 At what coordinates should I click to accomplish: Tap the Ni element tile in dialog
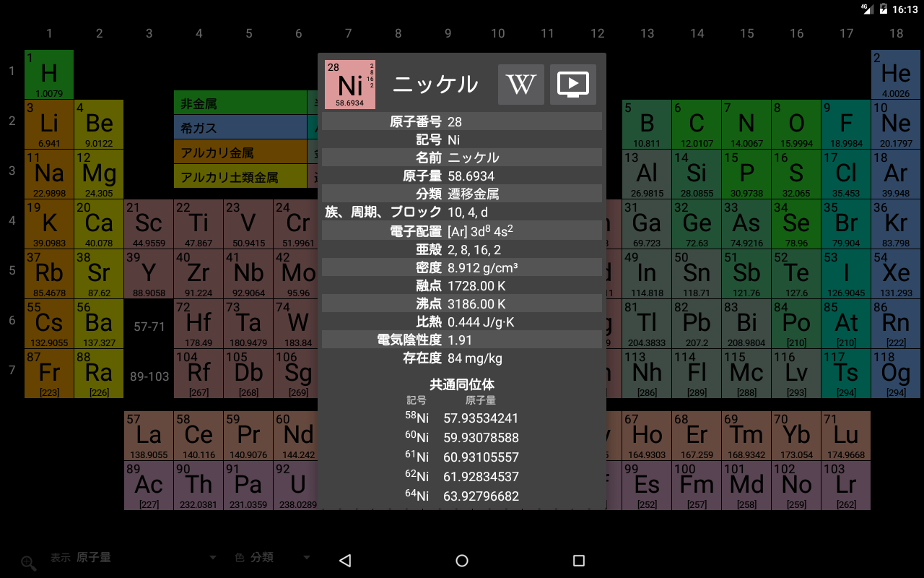350,85
